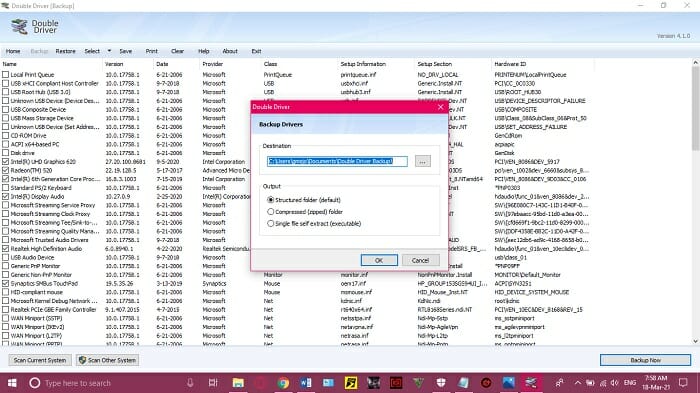Open the Home menu item
Viewport: 700px width, 393px height.
[13, 51]
